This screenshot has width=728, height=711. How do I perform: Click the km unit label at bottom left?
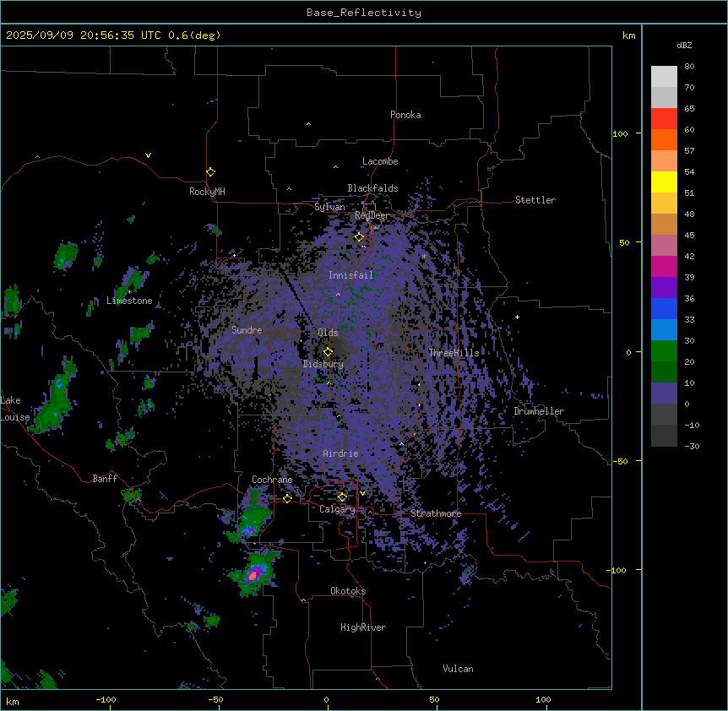tap(13, 701)
